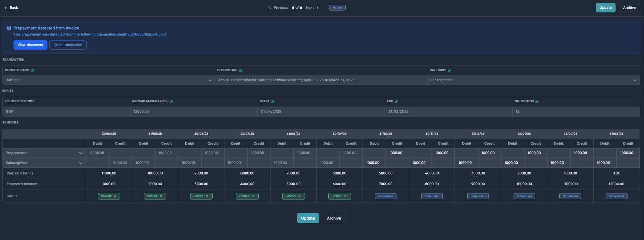The height and width of the screenshot is (240, 644).
Task: Click the Go to transaction button
Action: pos(68,45)
